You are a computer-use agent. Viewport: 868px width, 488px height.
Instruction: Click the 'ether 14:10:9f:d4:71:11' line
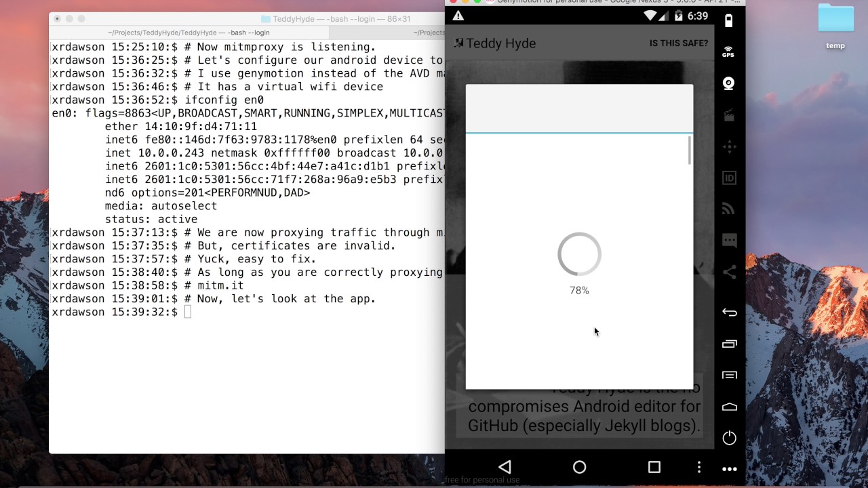181,126
